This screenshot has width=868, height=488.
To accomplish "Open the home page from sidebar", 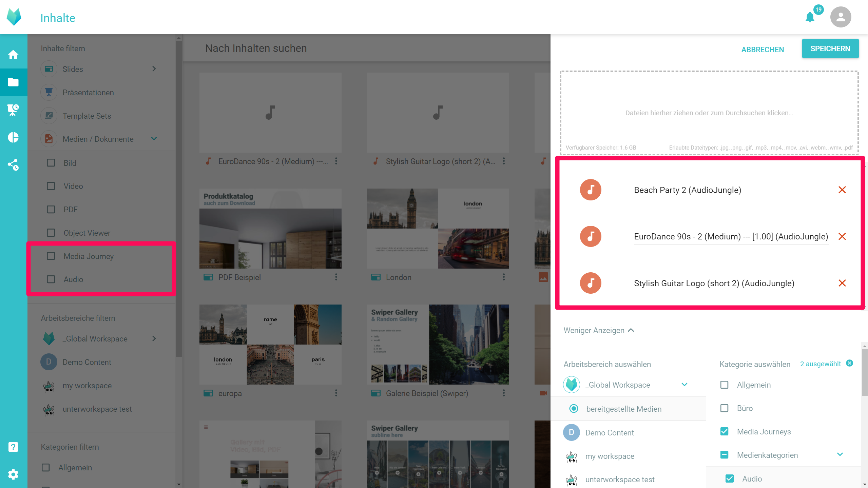I will [x=13, y=55].
